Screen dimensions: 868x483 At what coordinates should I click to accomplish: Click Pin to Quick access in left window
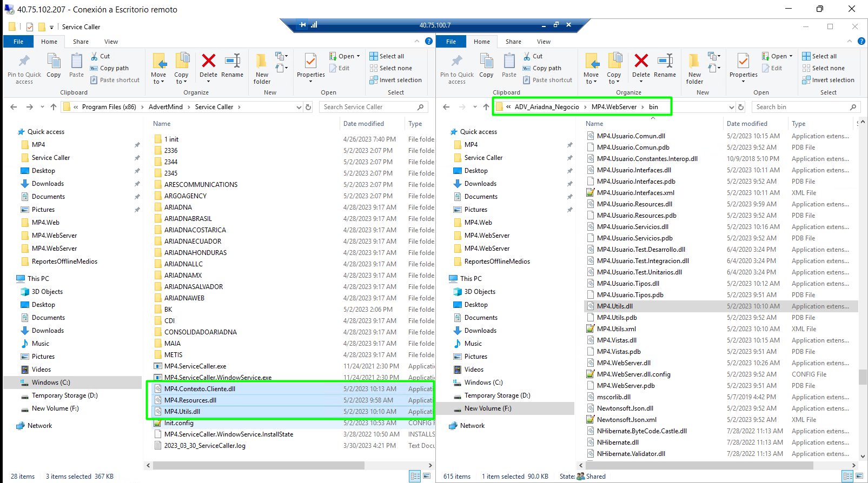(24, 69)
